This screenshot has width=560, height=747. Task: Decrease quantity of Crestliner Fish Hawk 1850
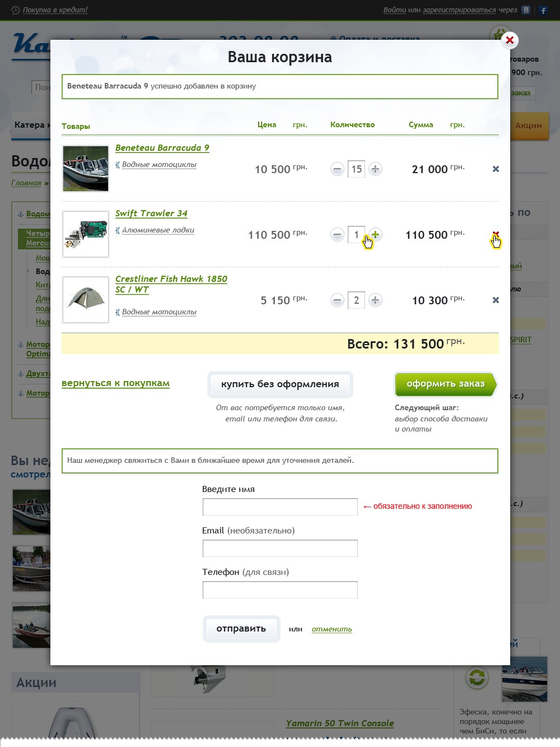[337, 300]
